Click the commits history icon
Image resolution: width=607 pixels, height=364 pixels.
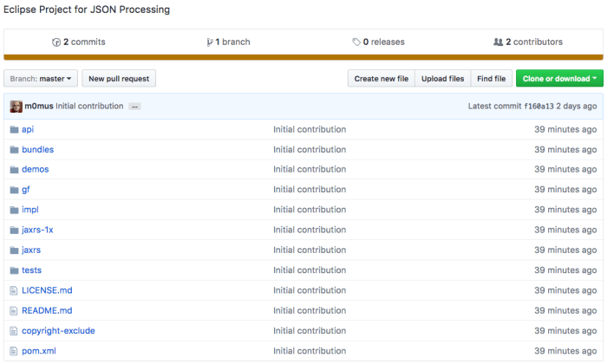point(56,42)
